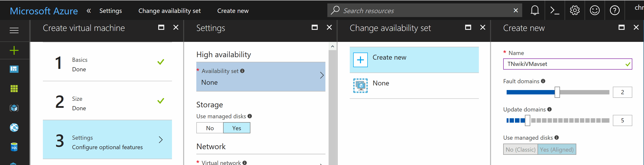Click the info icon next to Availability set
This screenshot has width=644, height=165.
(242, 71)
